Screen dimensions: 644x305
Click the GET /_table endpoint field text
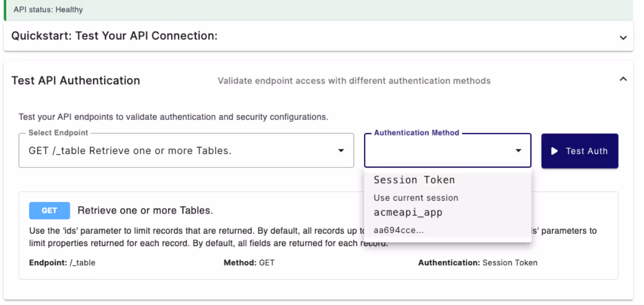[x=130, y=151]
